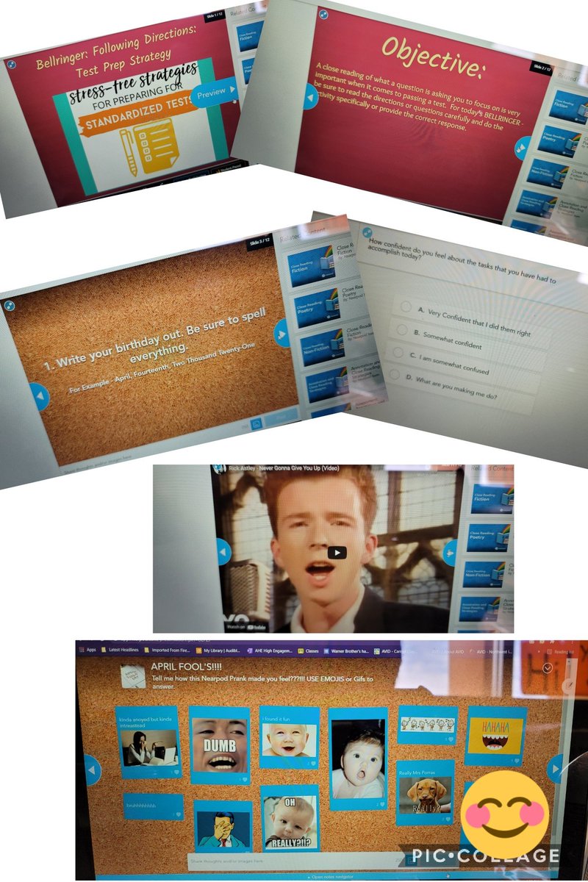Image resolution: width=588 pixels, height=882 pixels.
Task: Open the surprised baby photo post
Action: [x=358, y=759]
